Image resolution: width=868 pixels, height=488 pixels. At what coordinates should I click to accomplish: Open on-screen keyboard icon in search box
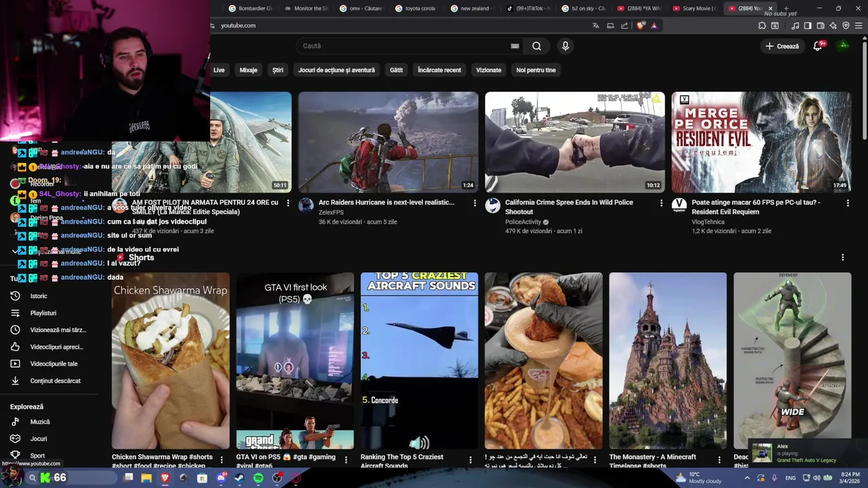pyautogui.click(x=515, y=46)
